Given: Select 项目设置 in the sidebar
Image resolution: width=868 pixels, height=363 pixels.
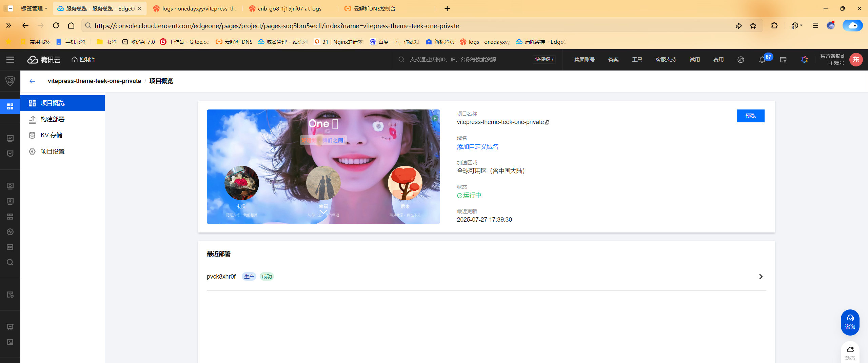Looking at the screenshot, I should [62, 152].
